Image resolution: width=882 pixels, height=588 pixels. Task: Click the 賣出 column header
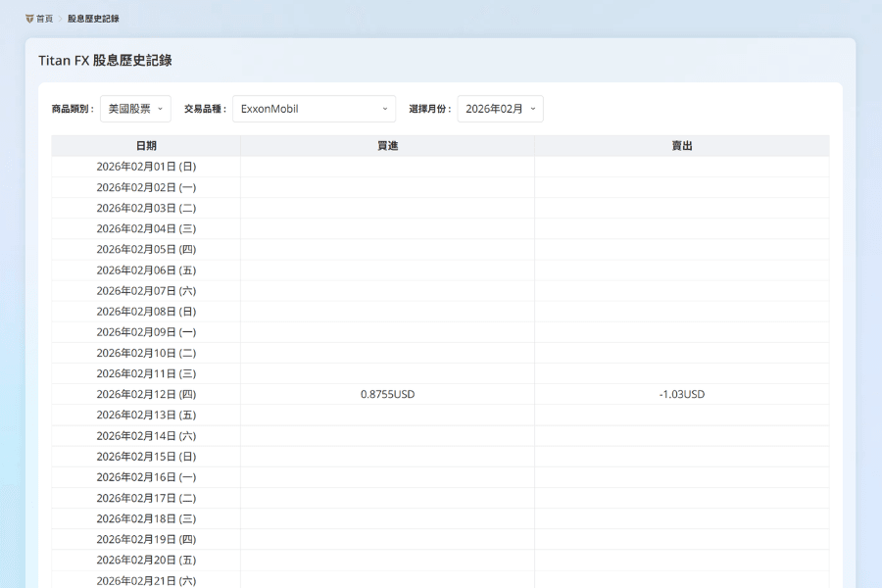[x=681, y=146]
